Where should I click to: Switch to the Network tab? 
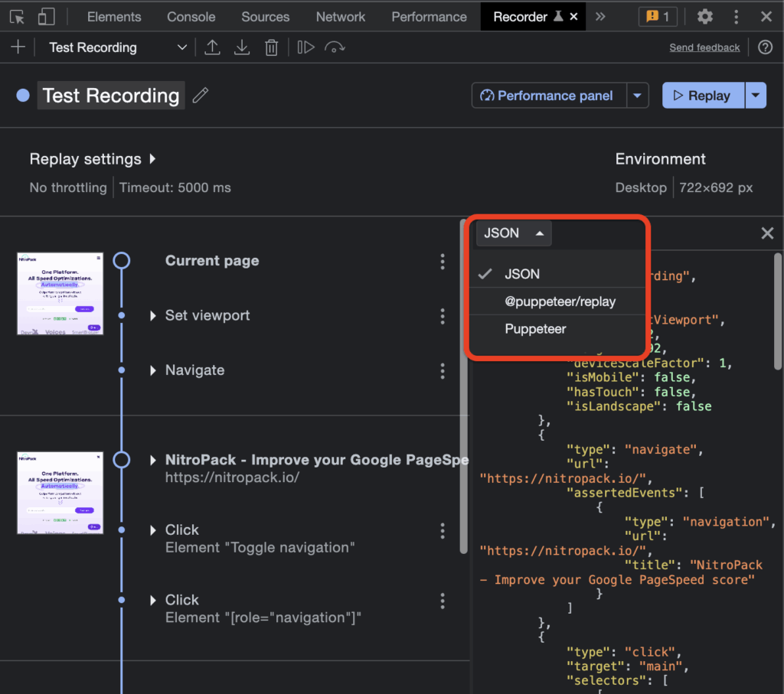point(340,16)
